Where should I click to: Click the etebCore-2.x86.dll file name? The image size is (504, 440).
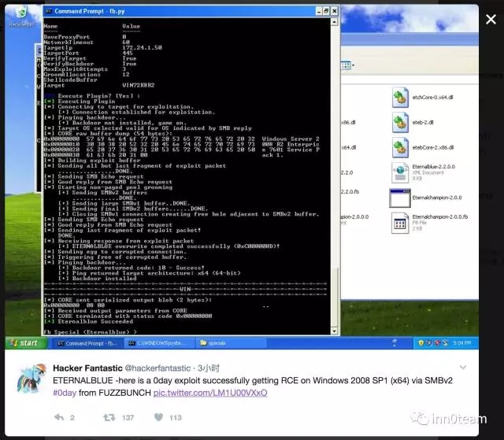[433, 147]
